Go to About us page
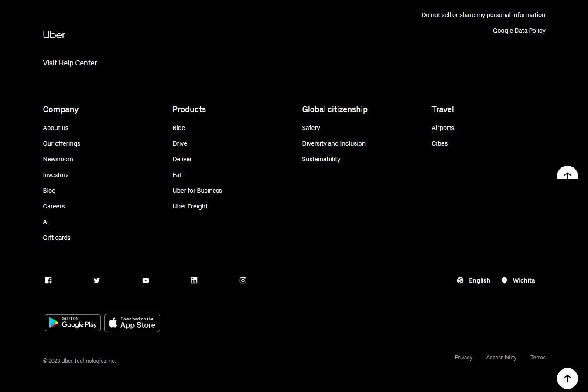 pyautogui.click(x=55, y=128)
